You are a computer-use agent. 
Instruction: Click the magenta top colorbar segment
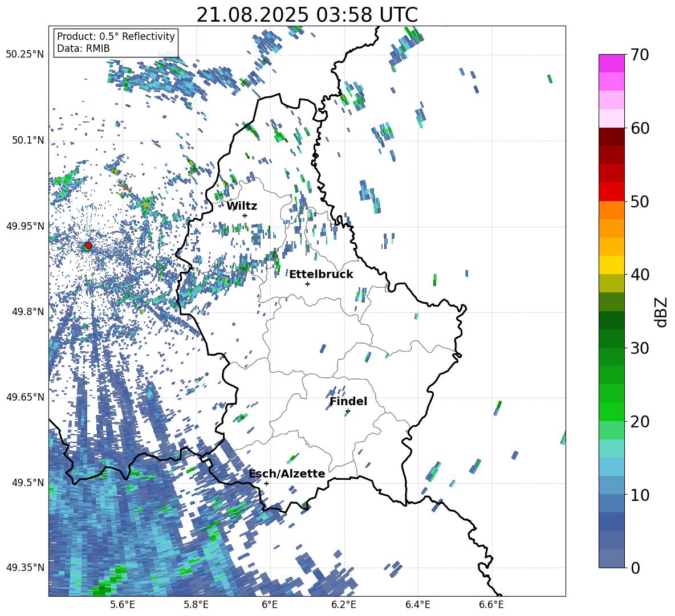click(611, 63)
